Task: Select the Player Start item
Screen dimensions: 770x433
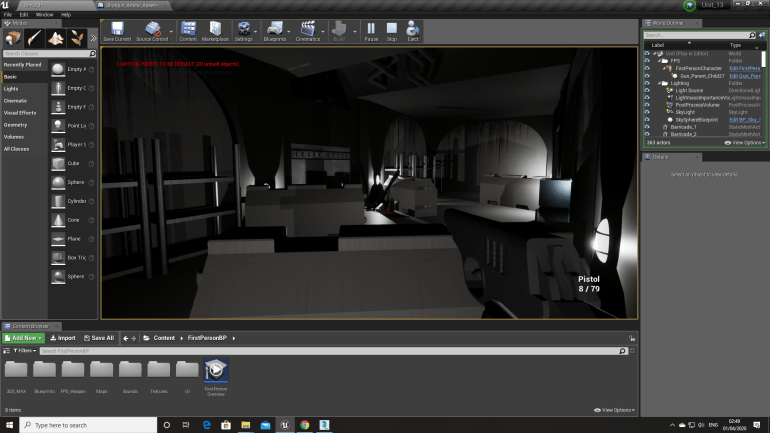Action: (72, 145)
